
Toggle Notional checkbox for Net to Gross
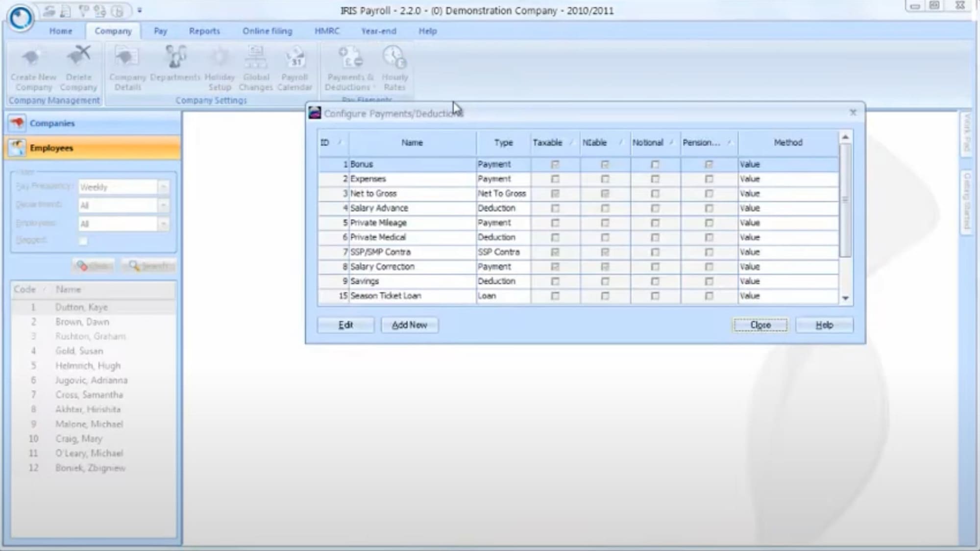coord(655,194)
